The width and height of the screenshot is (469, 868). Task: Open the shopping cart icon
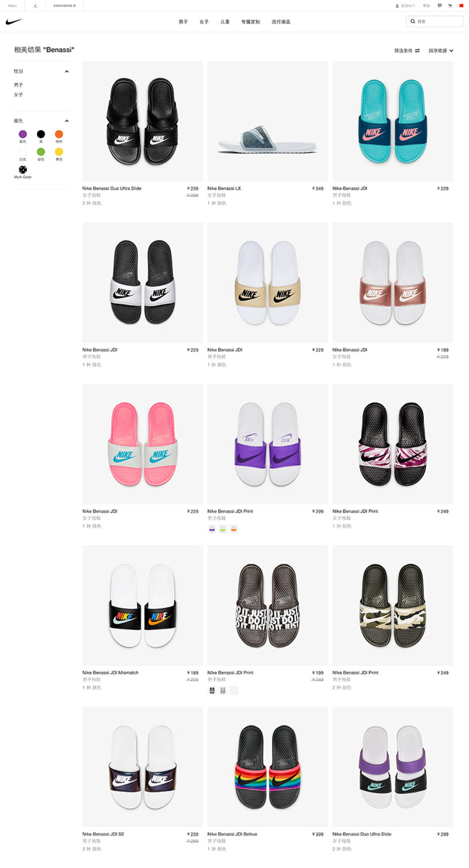click(450, 5)
